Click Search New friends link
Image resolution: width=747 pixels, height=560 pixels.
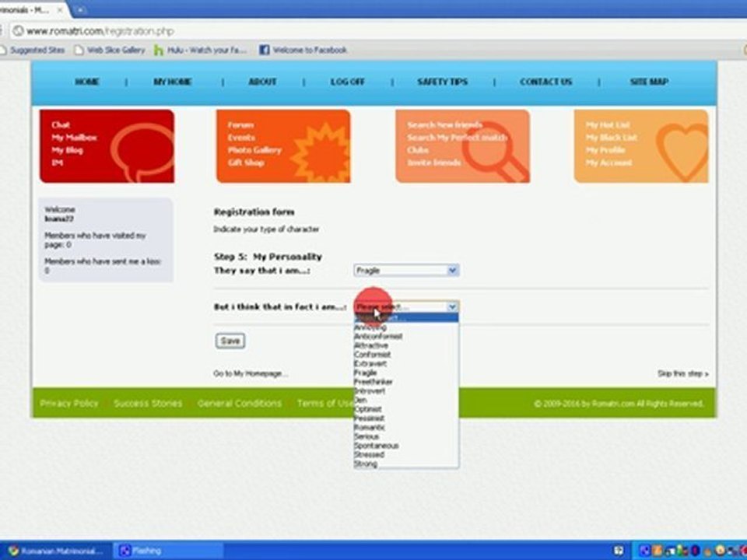[444, 124]
